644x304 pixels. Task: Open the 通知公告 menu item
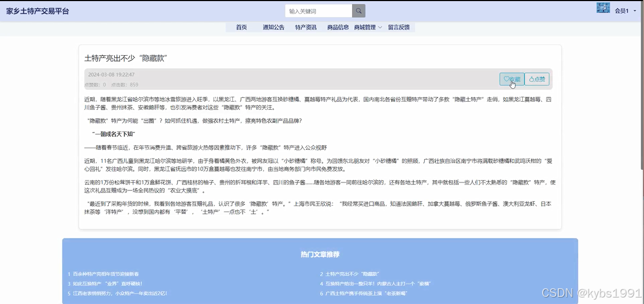tap(274, 28)
